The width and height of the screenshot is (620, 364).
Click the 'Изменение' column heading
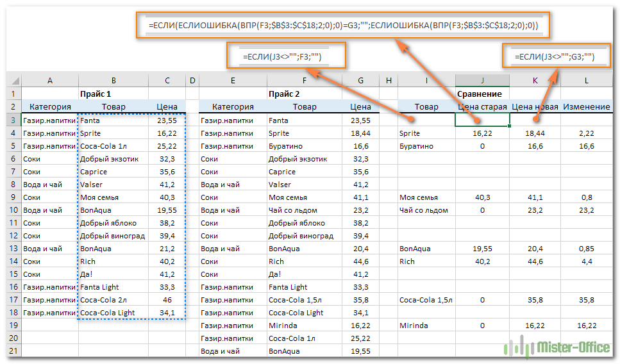coord(586,107)
